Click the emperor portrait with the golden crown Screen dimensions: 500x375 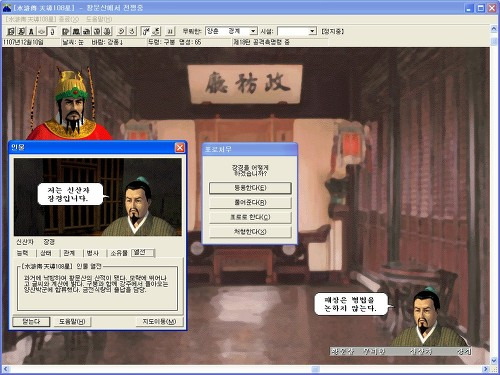coord(69,104)
